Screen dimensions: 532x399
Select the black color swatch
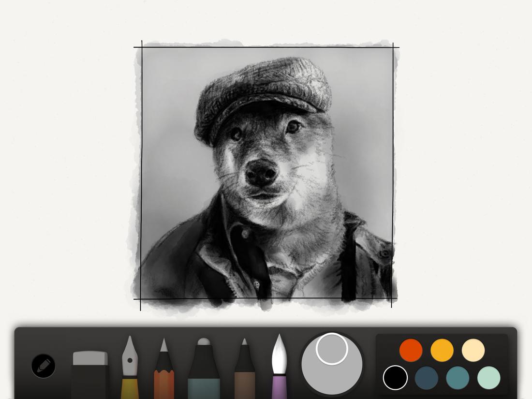[395, 378]
